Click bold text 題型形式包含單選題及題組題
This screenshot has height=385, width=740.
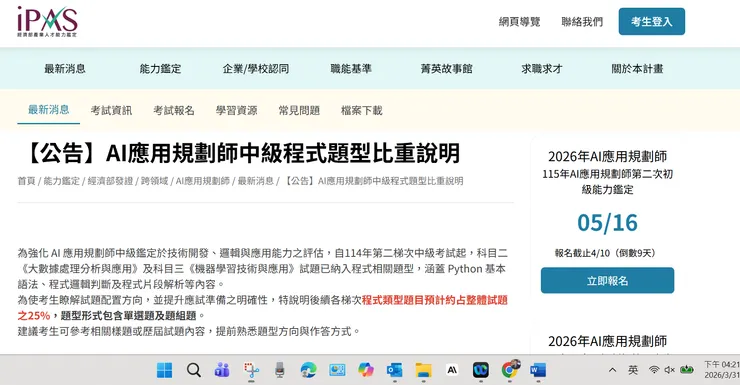pyautogui.click(x=128, y=316)
